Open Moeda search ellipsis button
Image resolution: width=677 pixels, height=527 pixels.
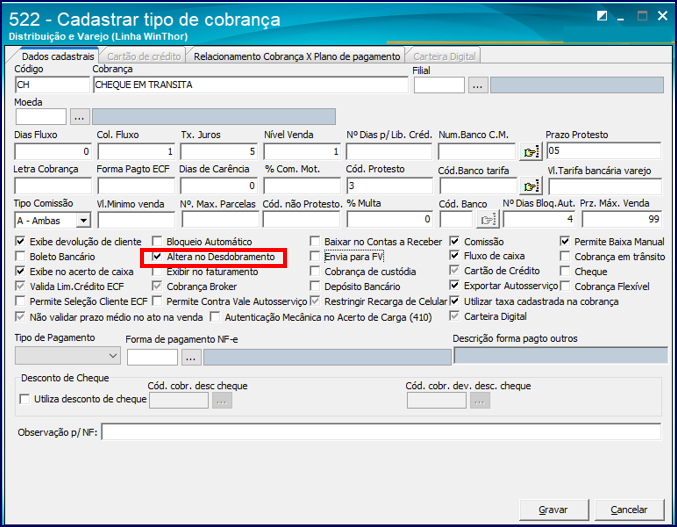click(x=80, y=117)
